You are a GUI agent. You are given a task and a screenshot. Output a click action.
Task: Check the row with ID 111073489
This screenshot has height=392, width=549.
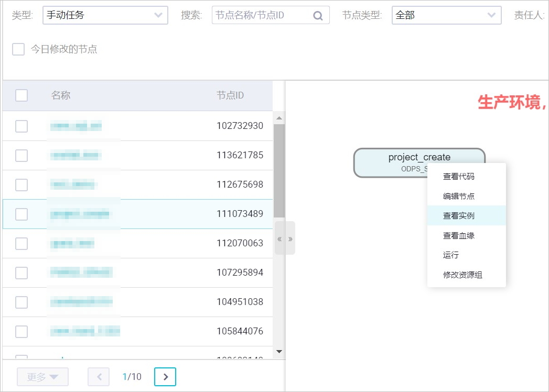click(x=21, y=214)
